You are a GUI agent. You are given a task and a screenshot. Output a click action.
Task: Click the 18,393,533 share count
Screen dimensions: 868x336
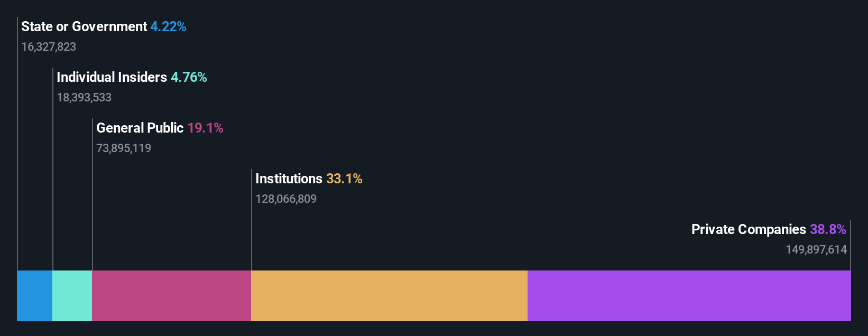coord(84,97)
